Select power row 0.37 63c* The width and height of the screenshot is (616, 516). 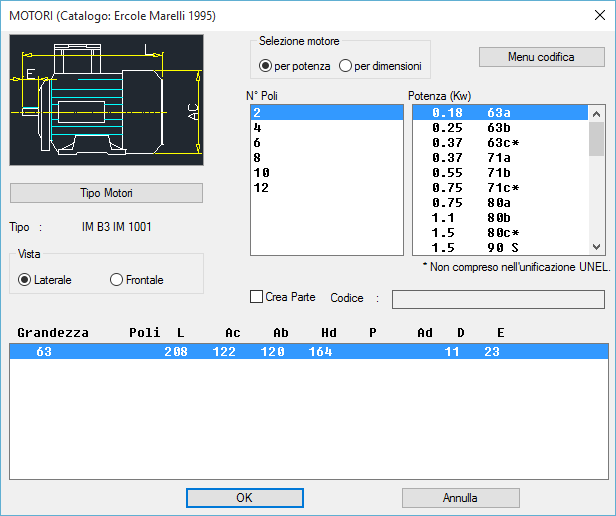pos(500,143)
